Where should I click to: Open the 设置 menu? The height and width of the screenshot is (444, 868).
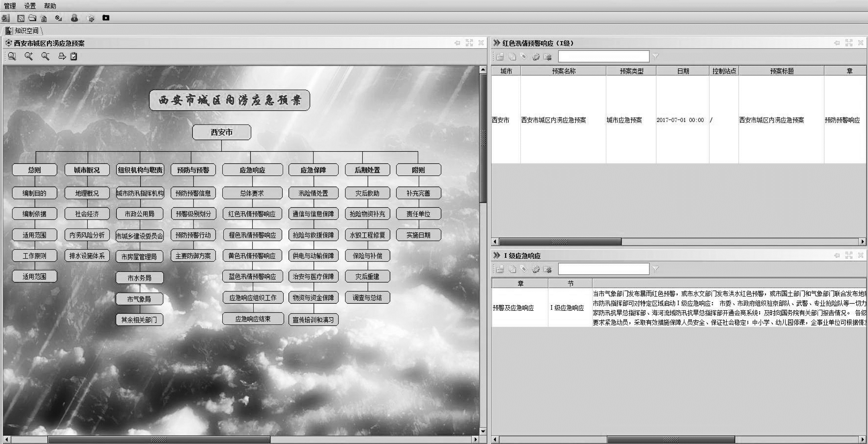click(30, 6)
